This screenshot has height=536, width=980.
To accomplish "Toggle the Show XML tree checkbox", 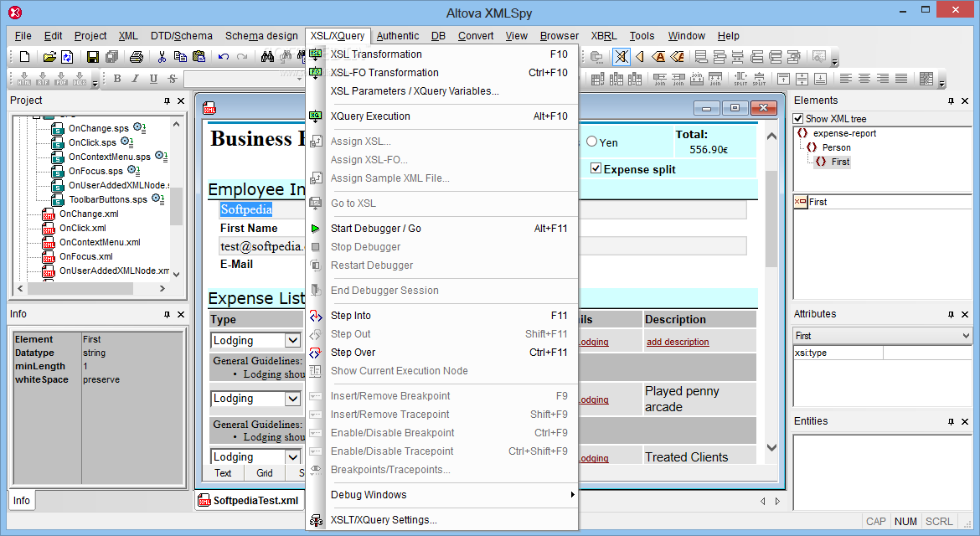I will (798, 118).
